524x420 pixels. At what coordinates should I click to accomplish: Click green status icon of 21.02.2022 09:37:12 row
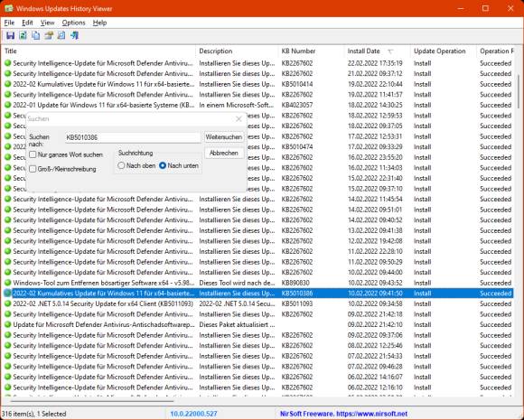point(8,73)
